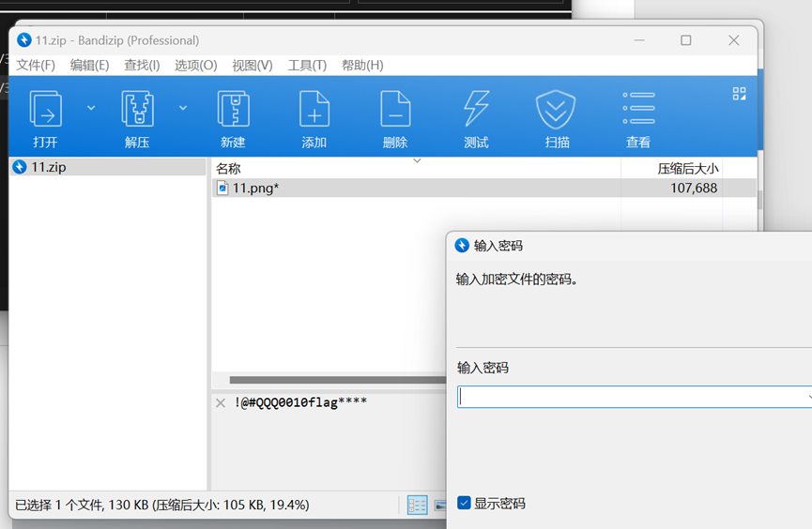The width and height of the screenshot is (812, 529).
Task: Open the toolbar layout grid icon
Action: tap(740, 94)
